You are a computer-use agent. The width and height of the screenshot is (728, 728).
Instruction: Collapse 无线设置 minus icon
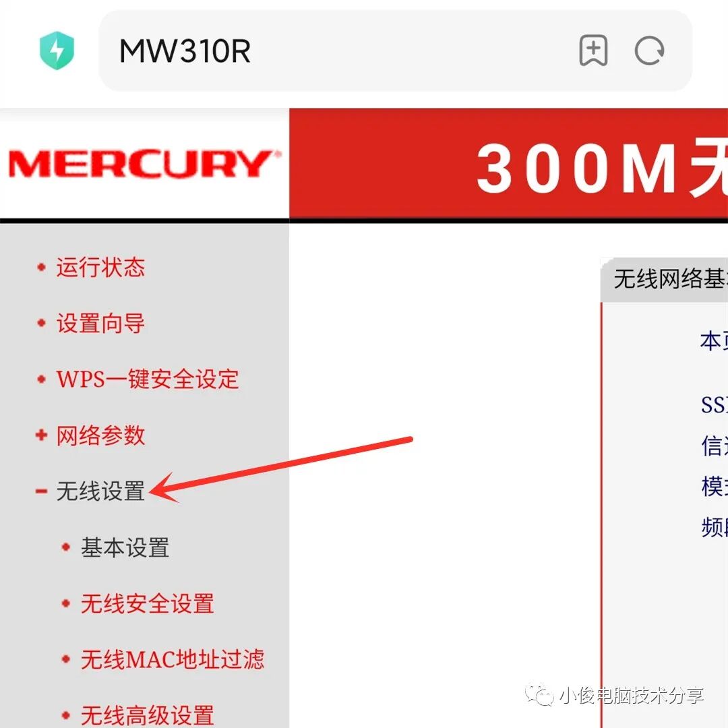coord(41,491)
